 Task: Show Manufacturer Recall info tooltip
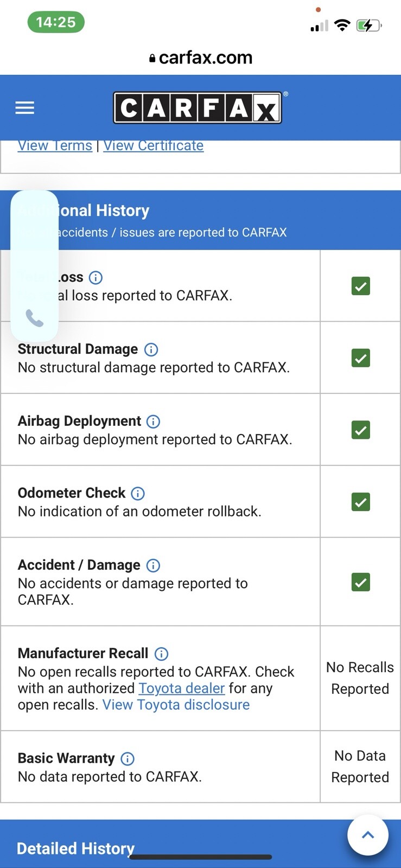click(161, 654)
